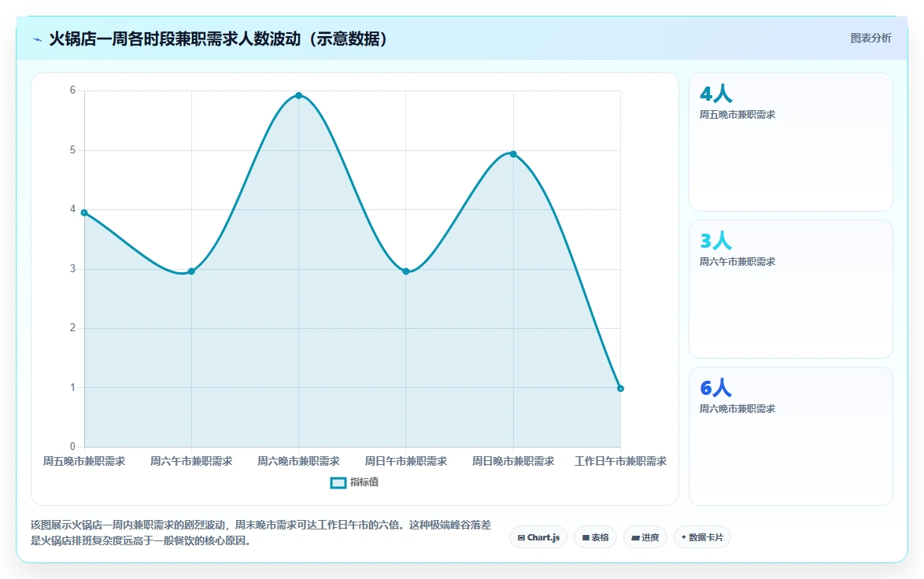
Task: Click x-axis label 周五晚市兼职需求
Action: point(84,461)
